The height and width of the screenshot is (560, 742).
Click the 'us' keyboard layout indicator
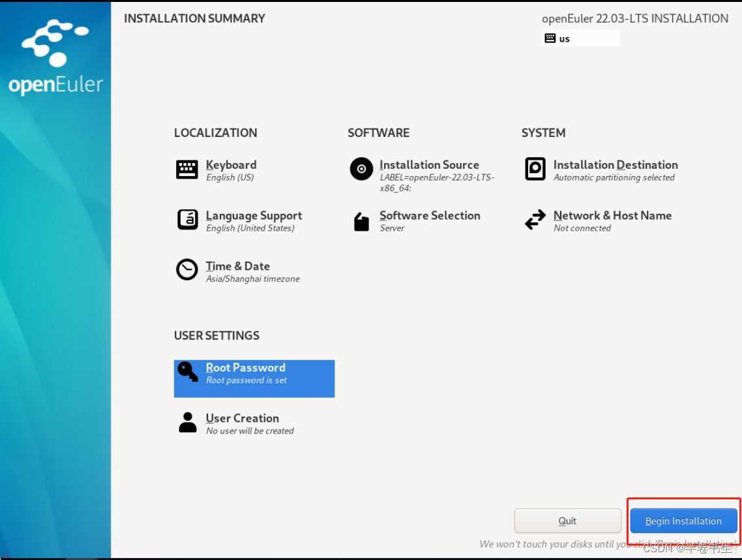[x=581, y=38]
